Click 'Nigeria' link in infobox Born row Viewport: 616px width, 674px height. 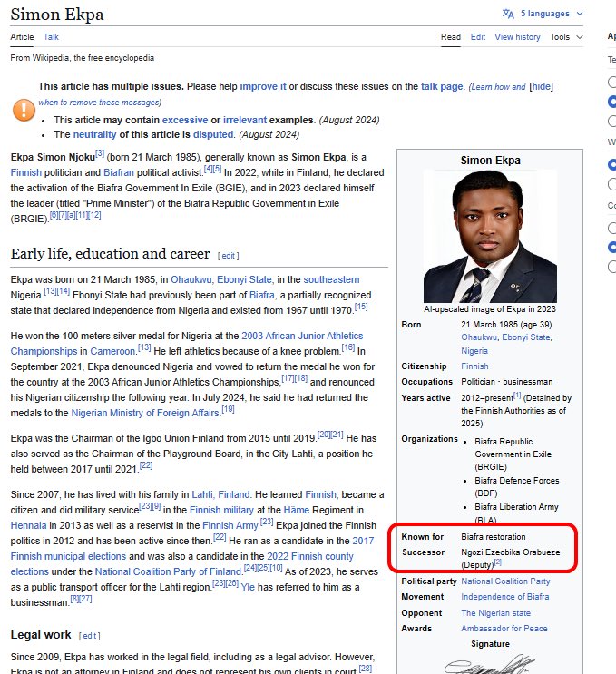[x=474, y=351]
